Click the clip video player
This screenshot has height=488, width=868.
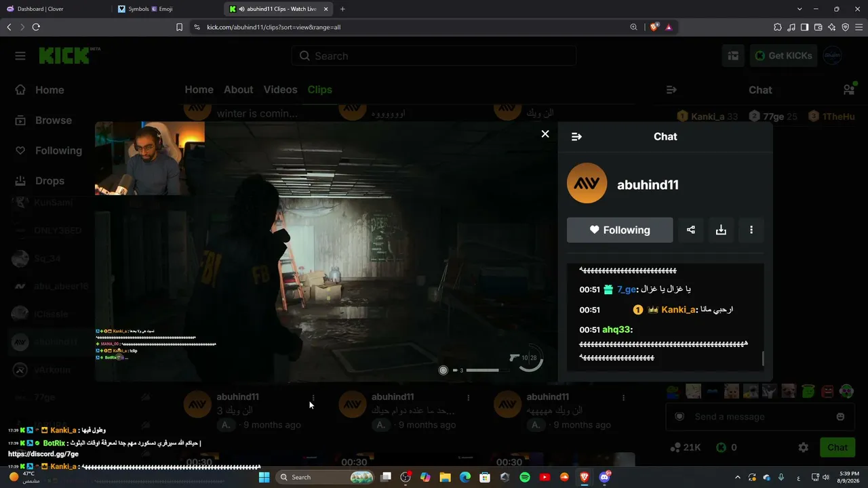click(x=325, y=251)
